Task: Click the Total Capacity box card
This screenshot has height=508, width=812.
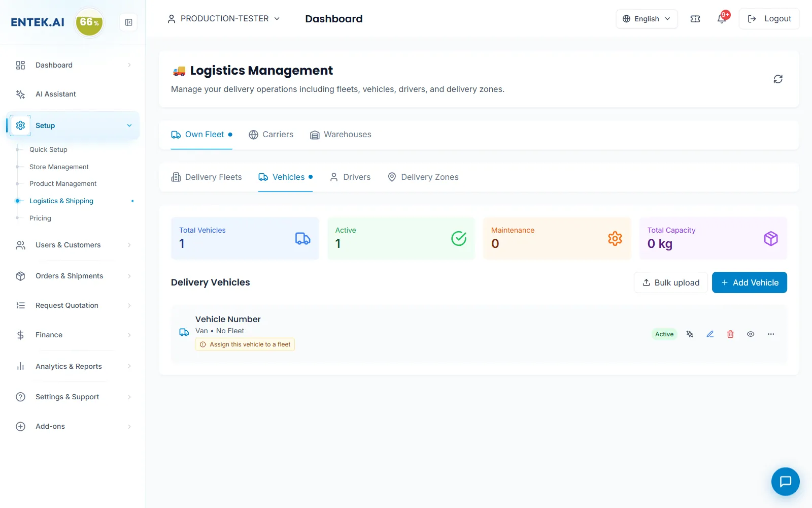Action: click(x=713, y=238)
